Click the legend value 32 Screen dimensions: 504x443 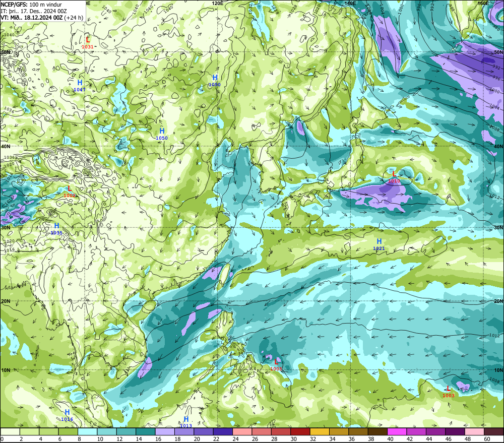[x=313, y=439]
